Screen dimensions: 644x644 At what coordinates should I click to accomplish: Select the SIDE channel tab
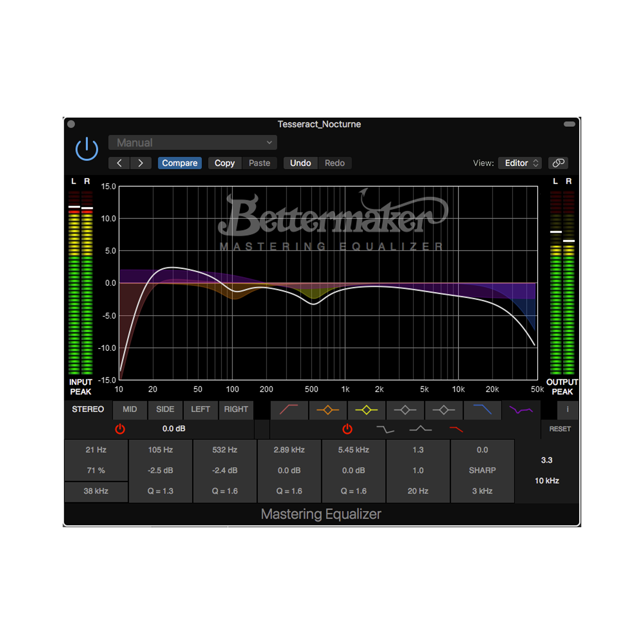point(165,410)
